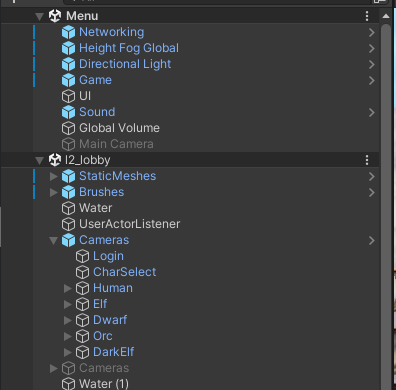Select the Menu scene name
Screen dimensions: 396x390
pyautogui.click(x=82, y=16)
